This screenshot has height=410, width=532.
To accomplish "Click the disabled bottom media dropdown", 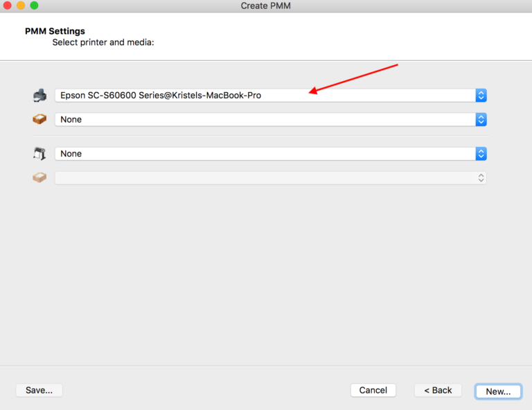I will click(x=270, y=178).
